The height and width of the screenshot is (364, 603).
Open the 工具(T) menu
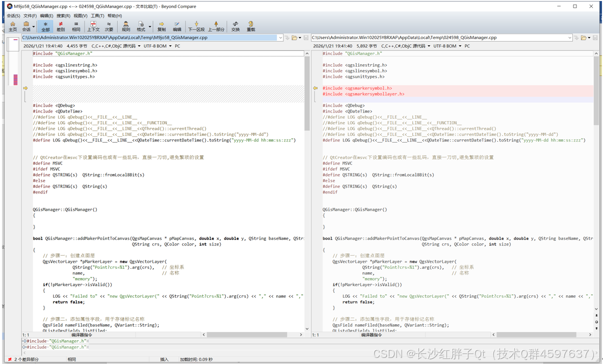point(97,16)
